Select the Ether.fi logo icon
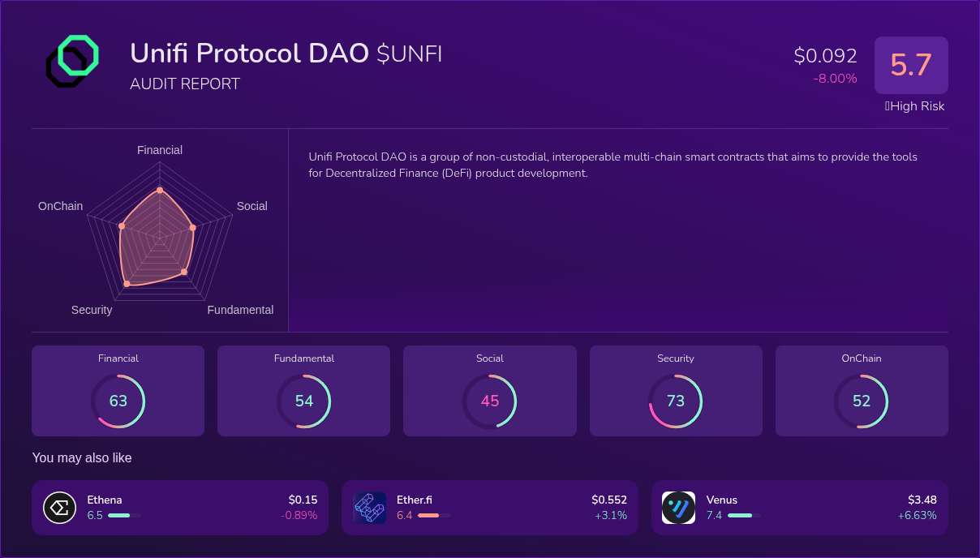 pyautogui.click(x=370, y=507)
